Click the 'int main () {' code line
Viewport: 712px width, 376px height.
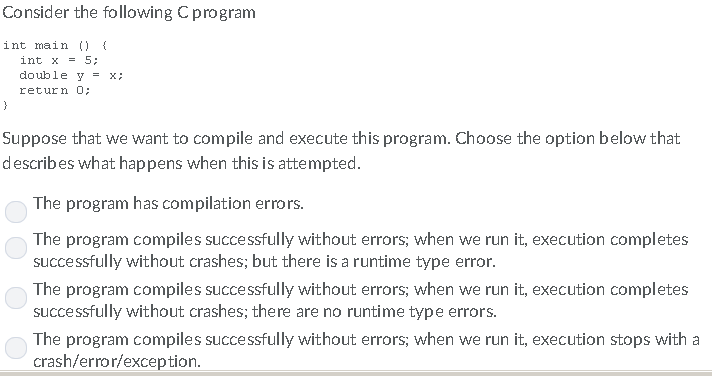55,45
